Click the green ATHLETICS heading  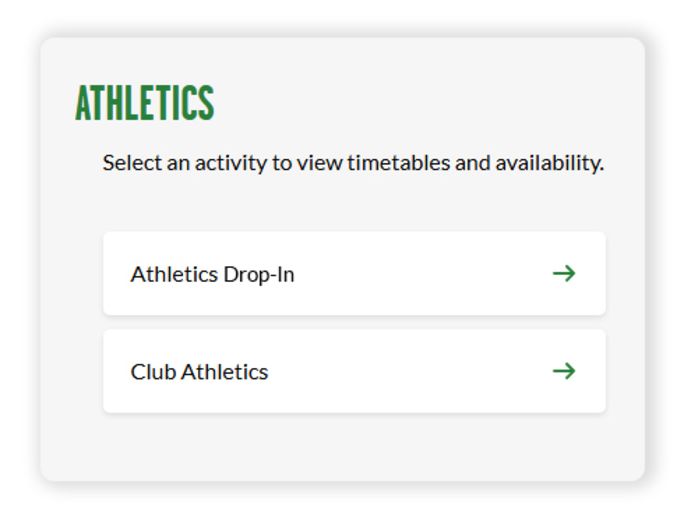point(145,103)
